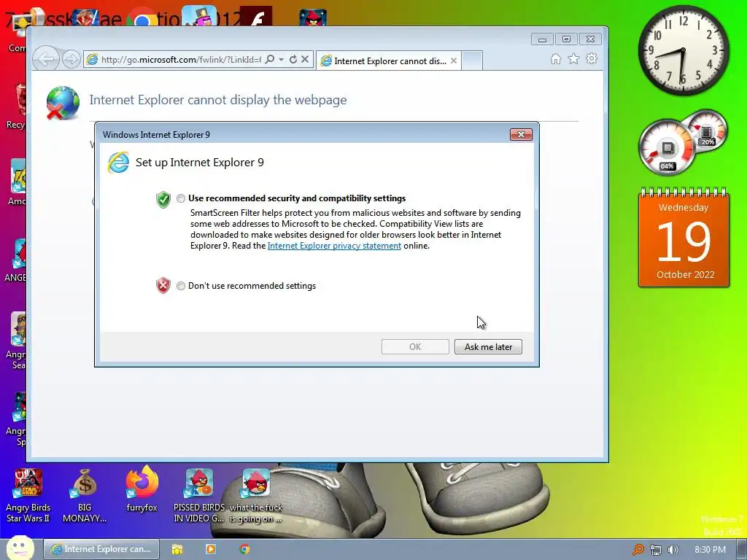Open the Internet Explorer Tools gear

(591, 58)
